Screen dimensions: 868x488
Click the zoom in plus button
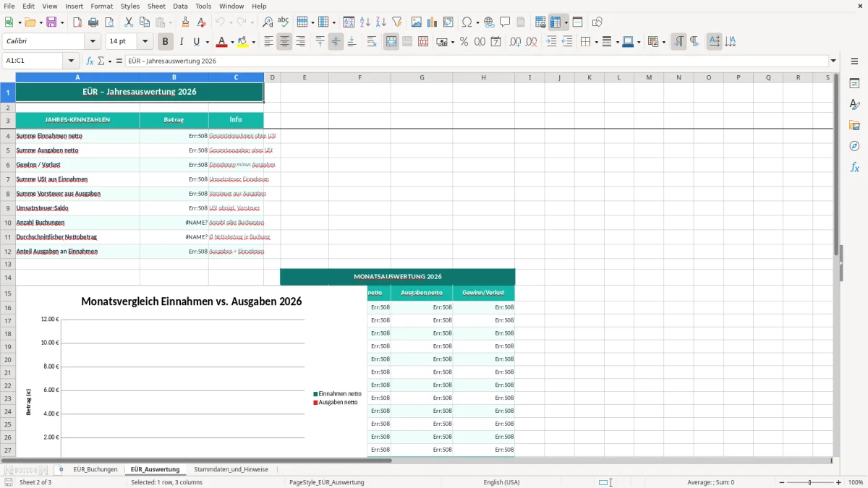click(x=839, y=482)
